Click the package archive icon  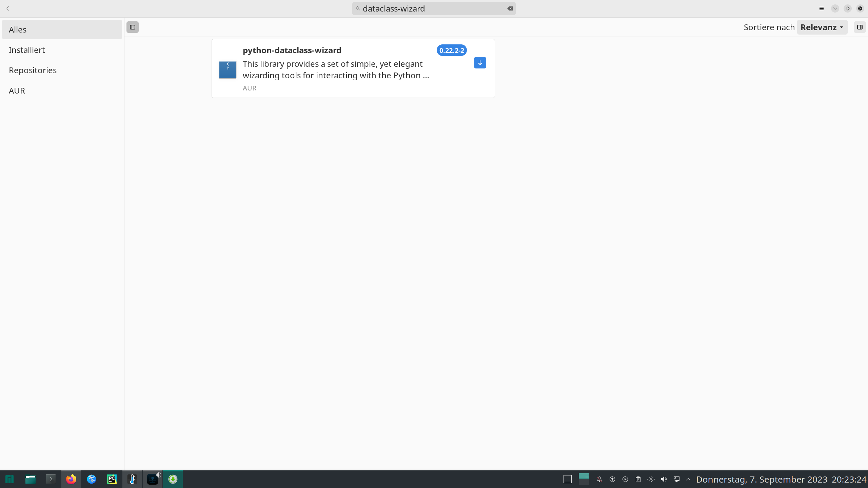(228, 70)
